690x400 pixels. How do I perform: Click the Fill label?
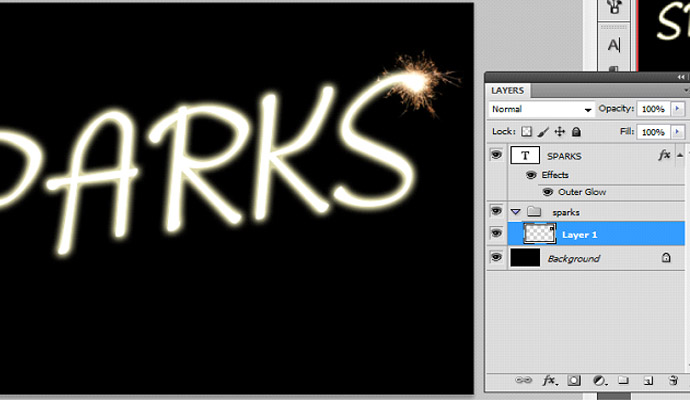pyautogui.click(x=627, y=132)
